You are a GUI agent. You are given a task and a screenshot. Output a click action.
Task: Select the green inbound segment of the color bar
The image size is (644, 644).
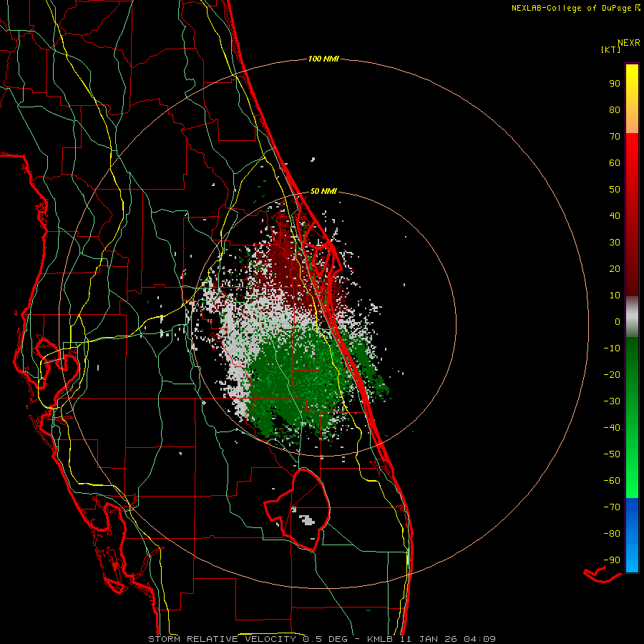[x=632, y=417]
